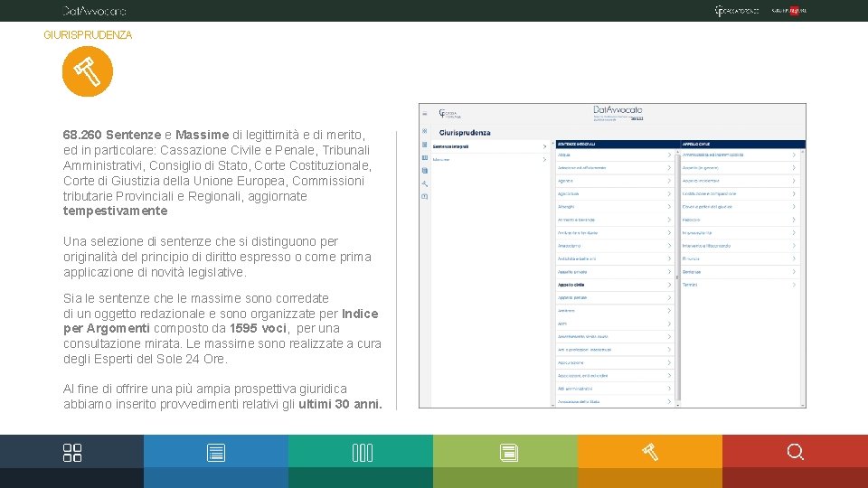Open the red search magnifier icon
The image size is (868, 488).
795,452
